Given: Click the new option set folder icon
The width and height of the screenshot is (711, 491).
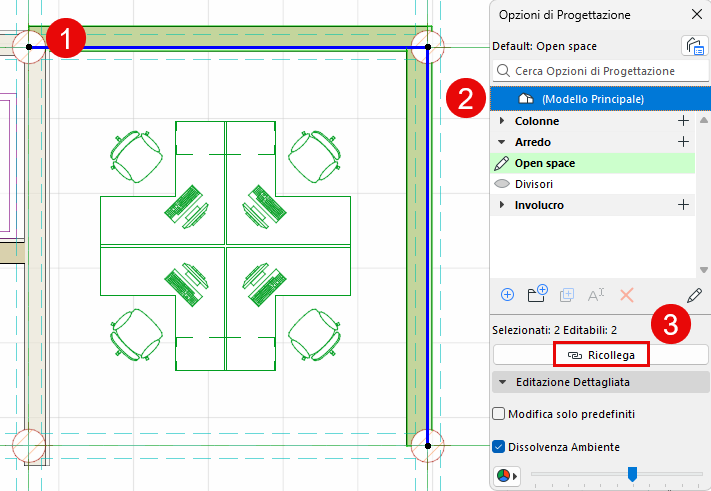Looking at the screenshot, I should point(537,294).
